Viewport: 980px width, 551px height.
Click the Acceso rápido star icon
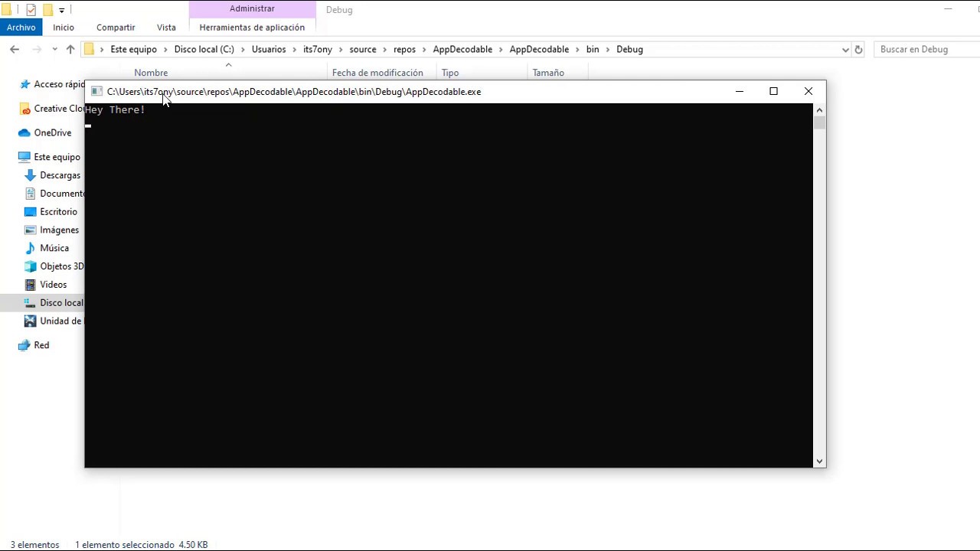coord(24,84)
